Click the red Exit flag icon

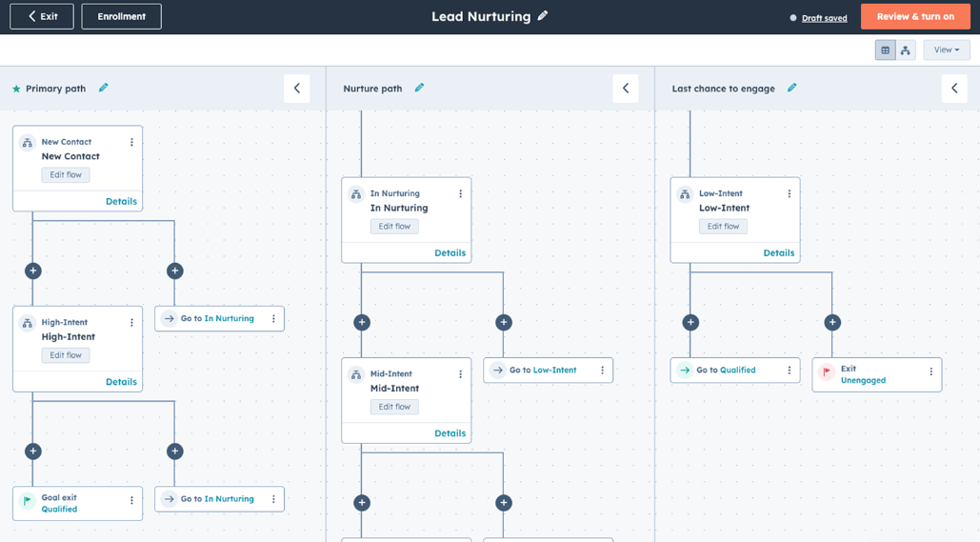(x=827, y=371)
